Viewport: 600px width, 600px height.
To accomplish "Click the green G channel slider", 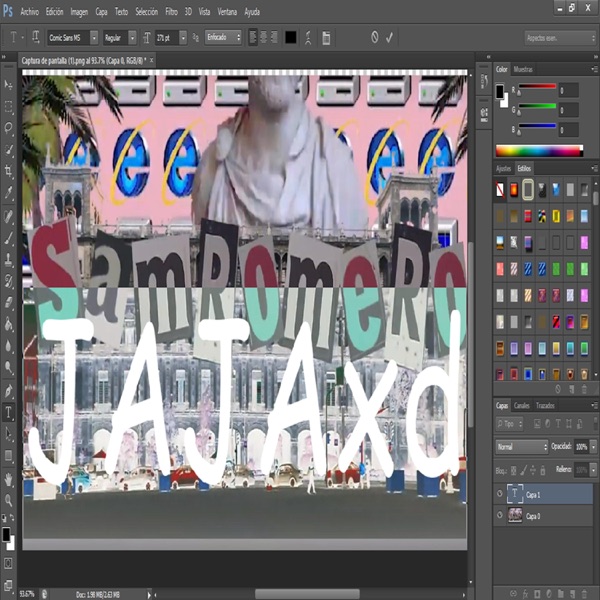I will coord(536,106).
